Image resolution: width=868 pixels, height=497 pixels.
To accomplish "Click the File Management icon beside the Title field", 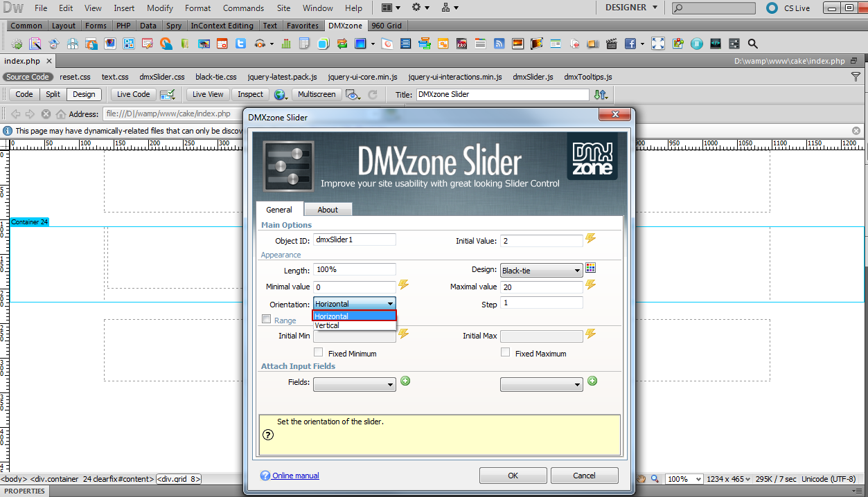I will click(x=600, y=95).
